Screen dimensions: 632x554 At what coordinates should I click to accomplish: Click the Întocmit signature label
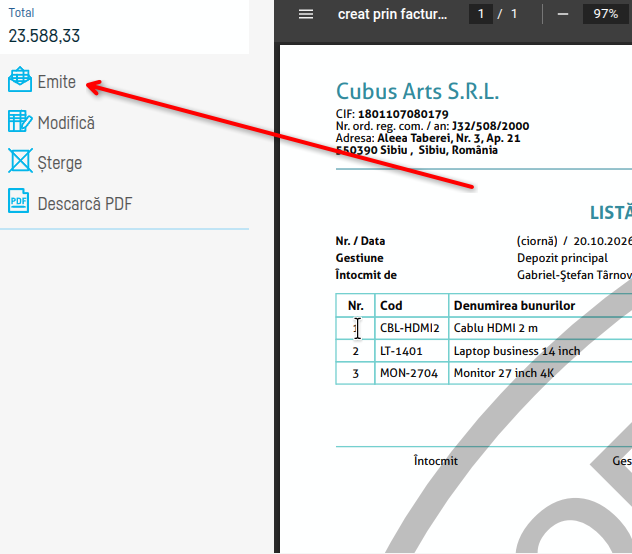click(x=436, y=460)
